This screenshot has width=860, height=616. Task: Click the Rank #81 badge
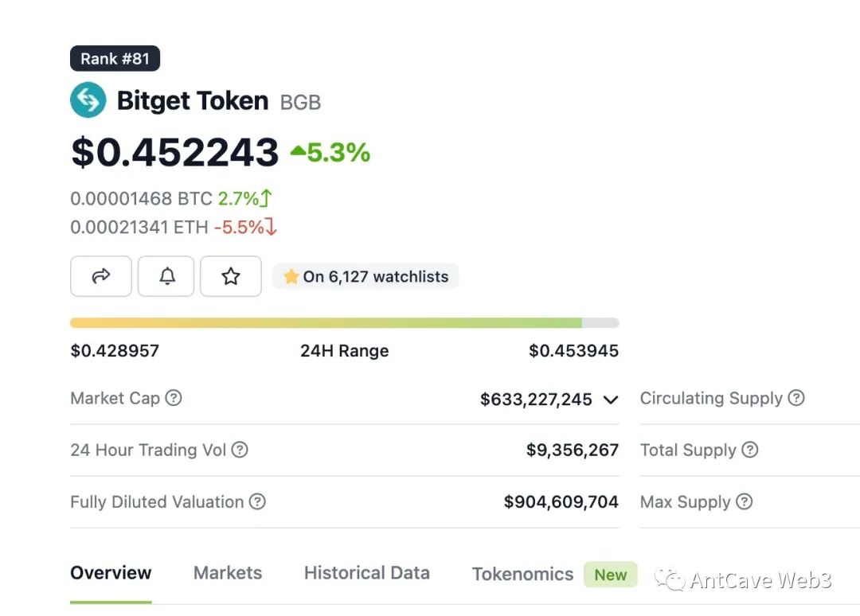(x=115, y=59)
